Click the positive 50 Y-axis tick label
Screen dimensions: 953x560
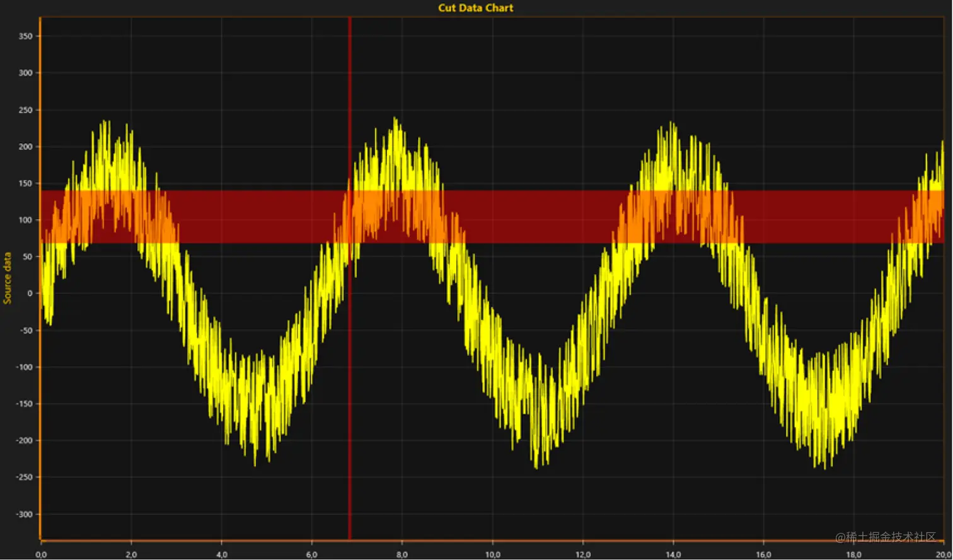28,256
